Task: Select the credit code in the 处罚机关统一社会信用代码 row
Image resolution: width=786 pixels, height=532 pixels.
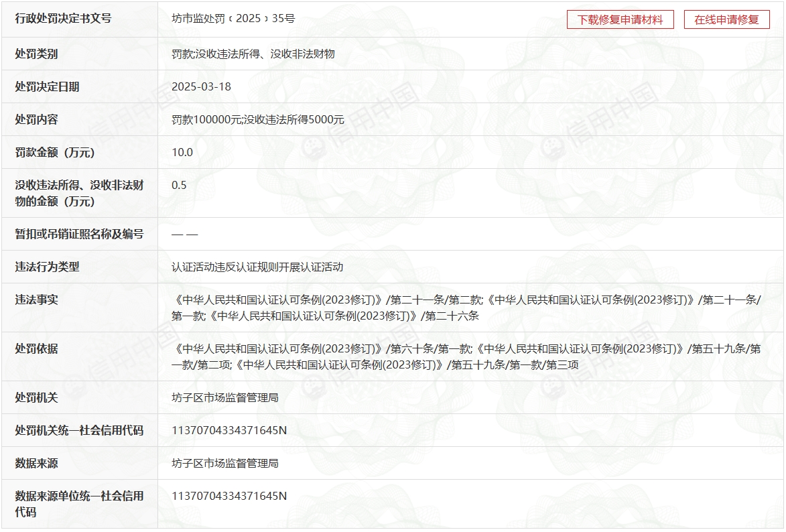Action: tap(228, 430)
